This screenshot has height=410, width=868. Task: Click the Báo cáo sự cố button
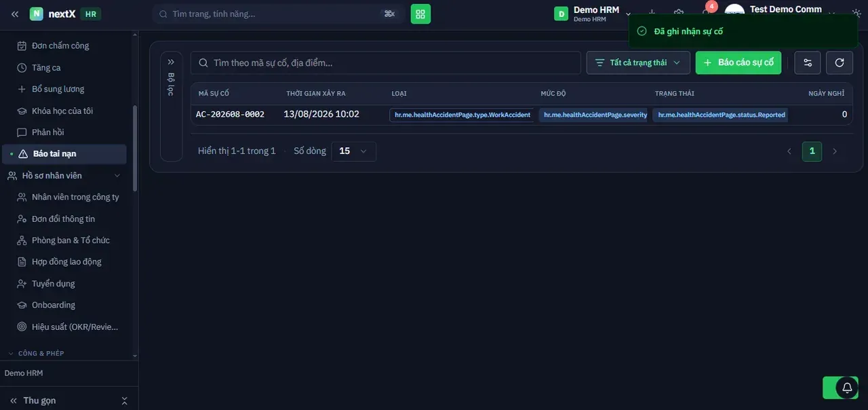pos(738,62)
